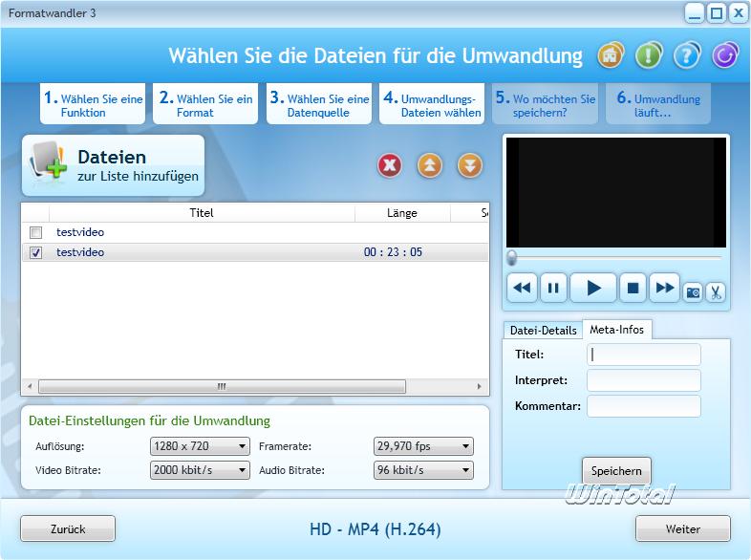Open the scissors cut tool
This screenshot has height=560, width=751.
[x=716, y=291]
